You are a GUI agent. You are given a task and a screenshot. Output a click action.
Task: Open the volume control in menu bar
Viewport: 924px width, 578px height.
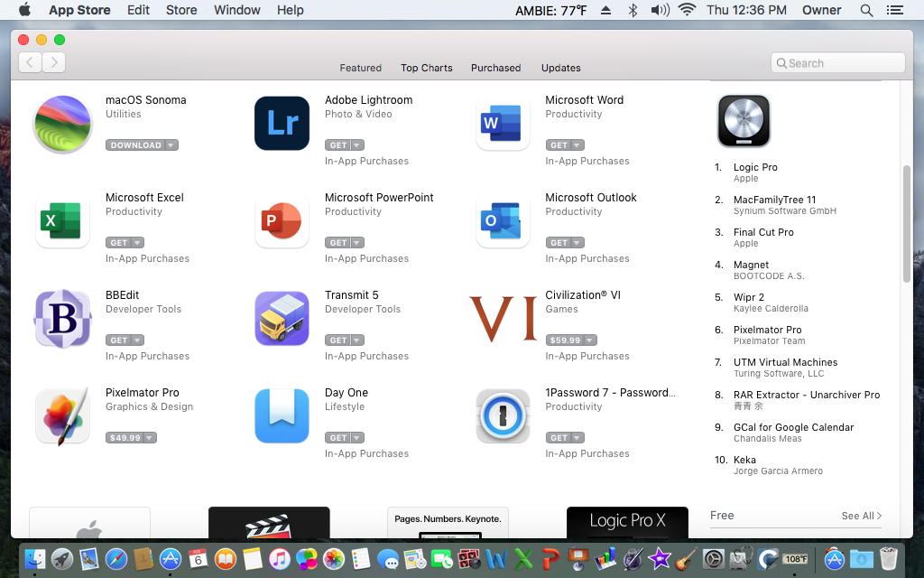(x=660, y=10)
